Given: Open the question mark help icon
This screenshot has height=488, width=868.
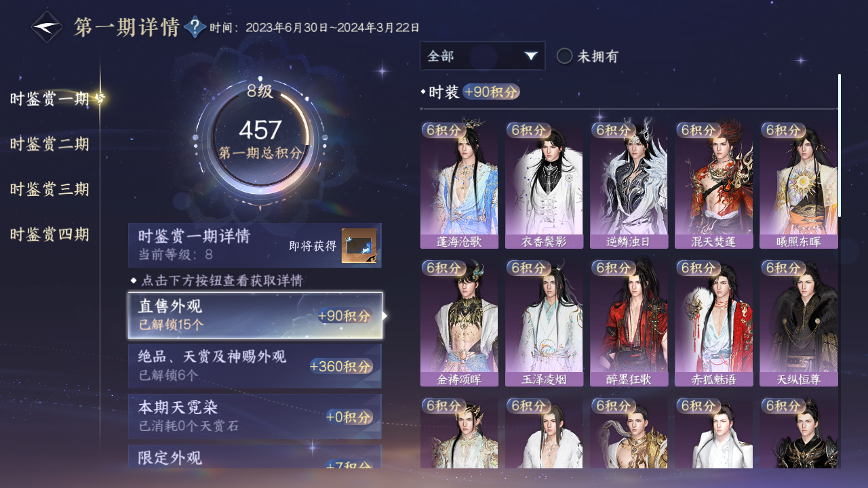Looking at the screenshot, I should (x=195, y=27).
